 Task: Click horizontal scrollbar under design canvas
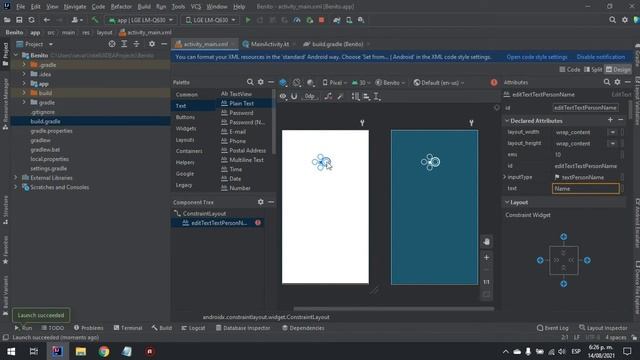pos(393,309)
